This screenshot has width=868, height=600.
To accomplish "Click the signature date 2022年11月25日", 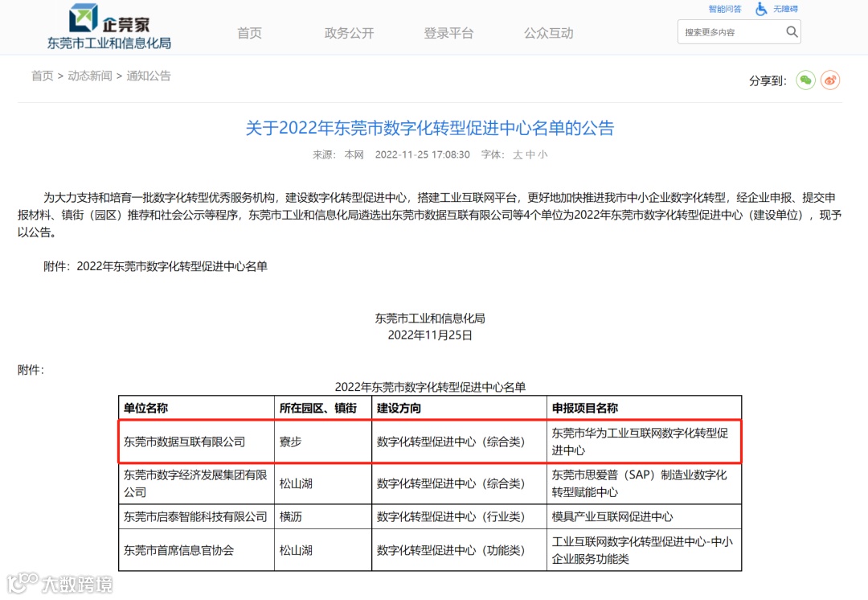I will pyautogui.click(x=430, y=335).
